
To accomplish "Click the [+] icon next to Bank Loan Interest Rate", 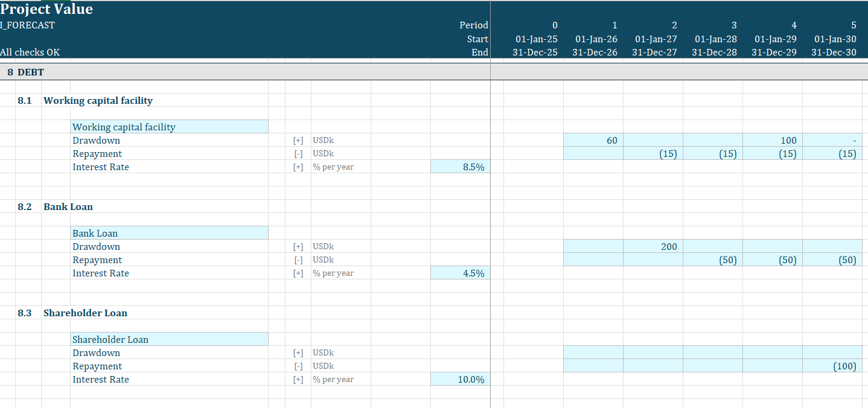I will pyautogui.click(x=298, y=273).
